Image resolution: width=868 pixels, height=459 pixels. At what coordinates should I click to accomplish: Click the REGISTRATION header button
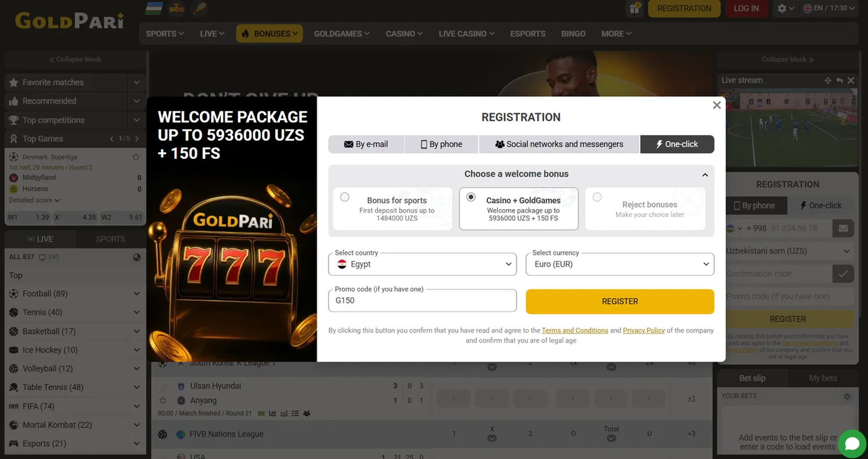pyautogui.click(x=684, y=8)
